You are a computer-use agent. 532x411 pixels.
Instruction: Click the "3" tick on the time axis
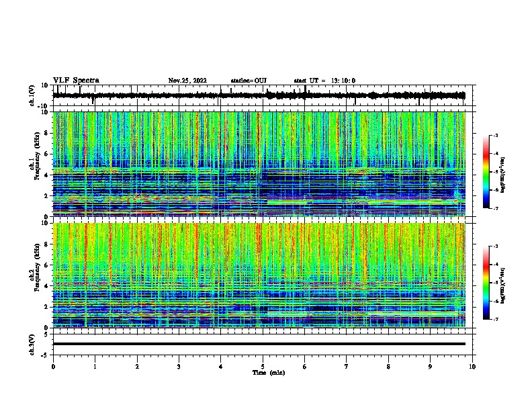tap(179, 367)
